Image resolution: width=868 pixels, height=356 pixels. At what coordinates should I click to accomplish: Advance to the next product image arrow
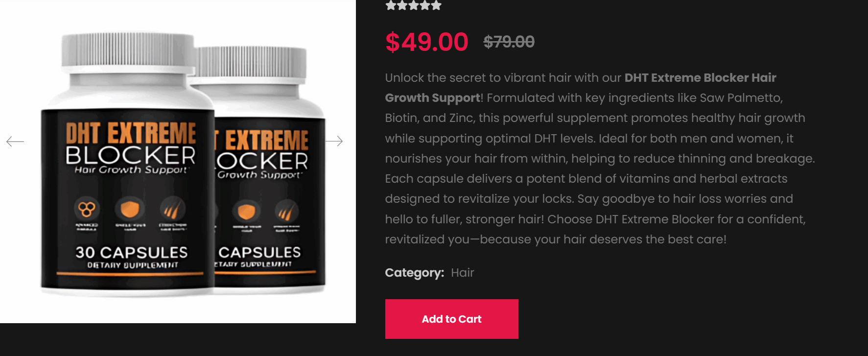(x=334, y=142)
